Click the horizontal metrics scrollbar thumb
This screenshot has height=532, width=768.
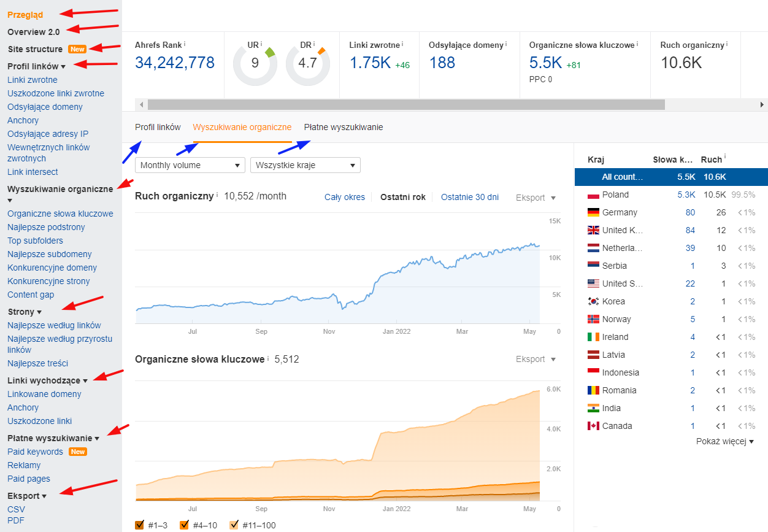pyautogui.click(x=406, y=105)
